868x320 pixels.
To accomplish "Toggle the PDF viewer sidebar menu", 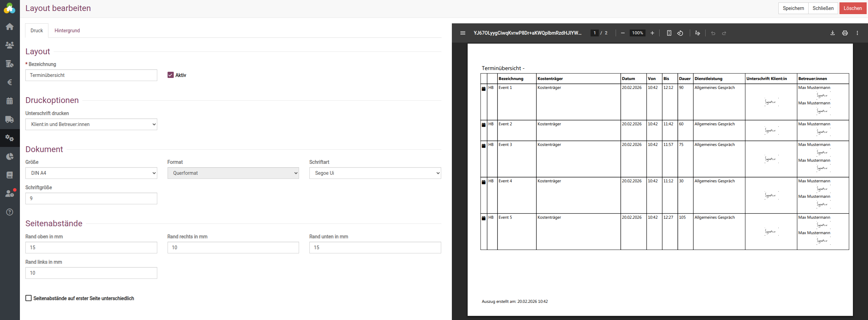I will coord(462,33).
